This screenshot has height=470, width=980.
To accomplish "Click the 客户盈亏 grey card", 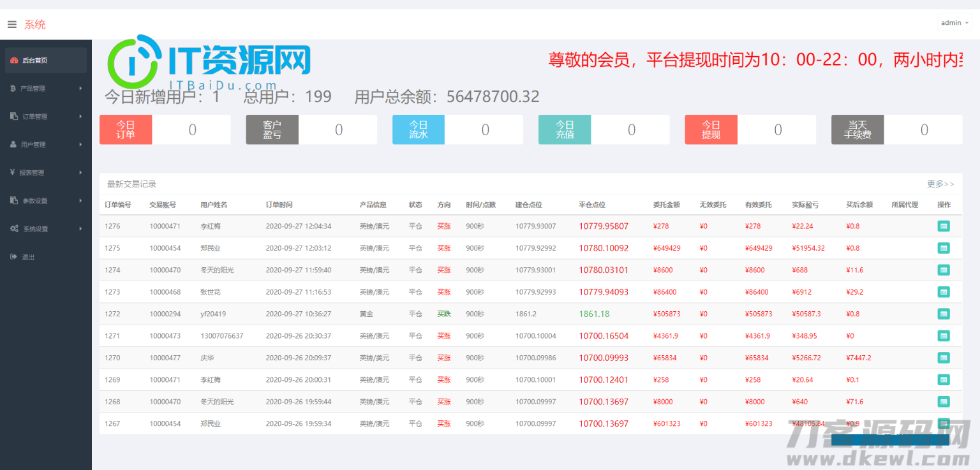I will (x=272, y=129).
